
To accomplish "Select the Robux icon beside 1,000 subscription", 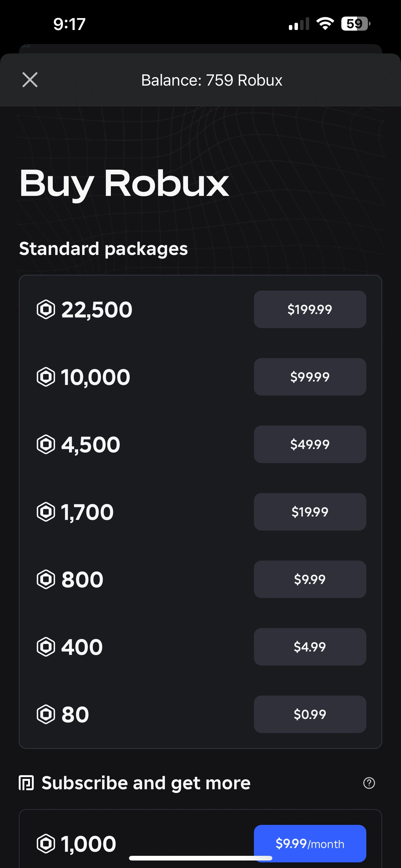I will coord(46,843).
